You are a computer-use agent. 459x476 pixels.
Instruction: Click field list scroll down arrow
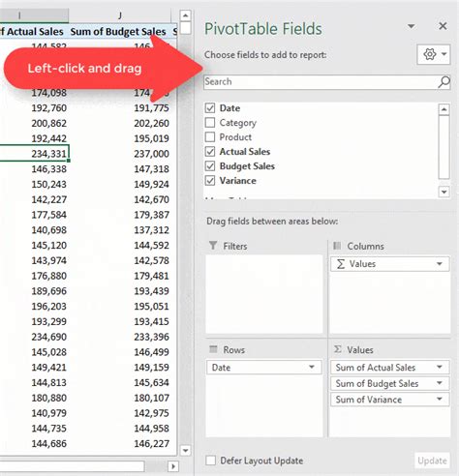point(444,193)
